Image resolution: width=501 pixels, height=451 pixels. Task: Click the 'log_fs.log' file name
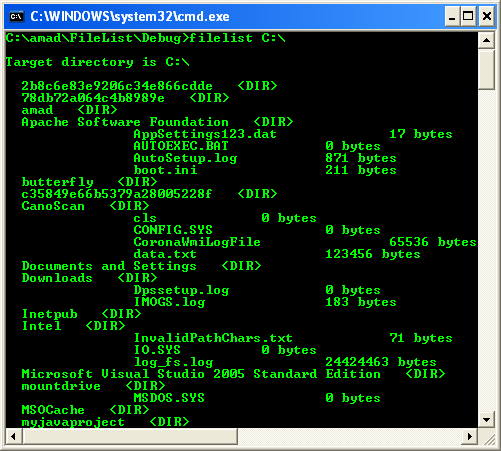tap(173, 362)
